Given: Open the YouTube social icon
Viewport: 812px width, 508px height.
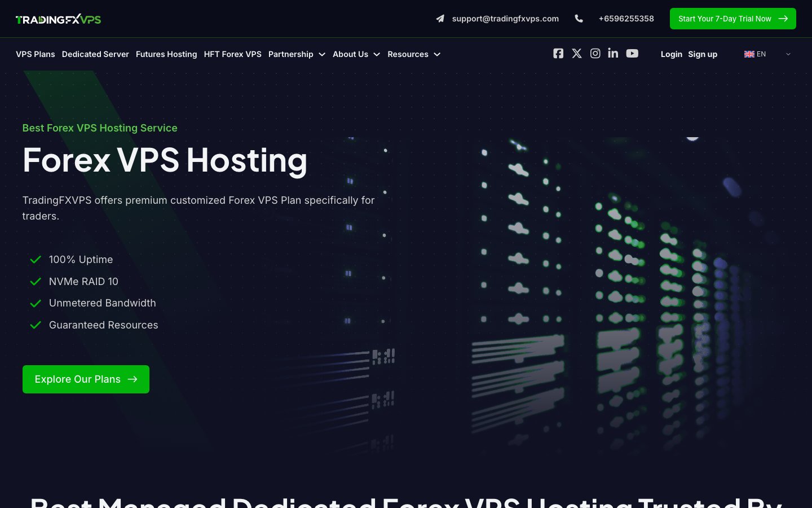Looking at the screenshot, I should point(632,54).
